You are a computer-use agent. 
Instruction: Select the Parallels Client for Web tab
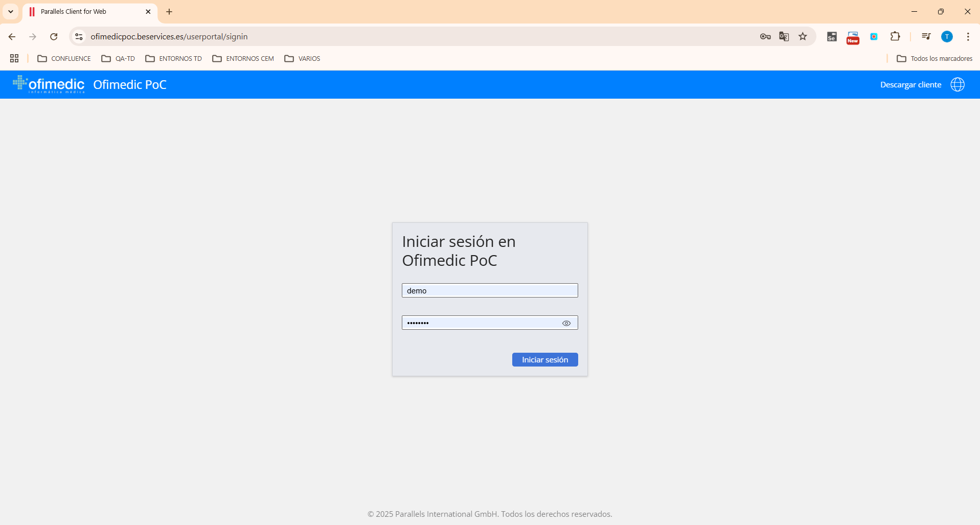(82, 12)
